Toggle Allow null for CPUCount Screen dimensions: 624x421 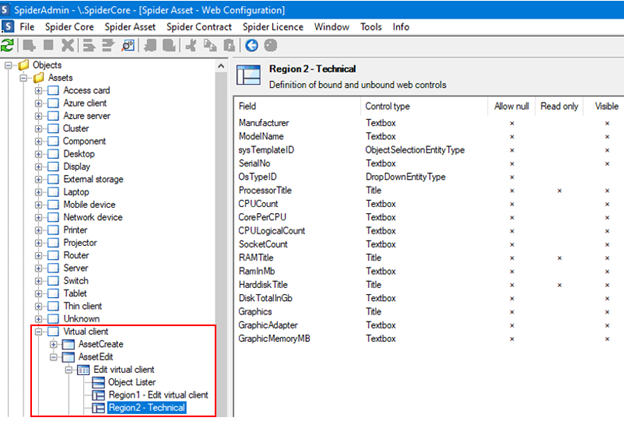click(512, 204)
